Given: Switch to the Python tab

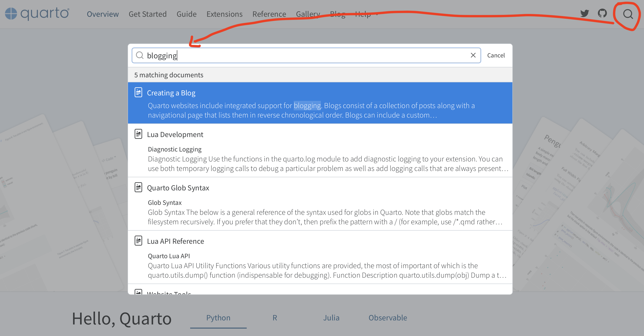Looking at the screenshot, I should tap(218, 318).
